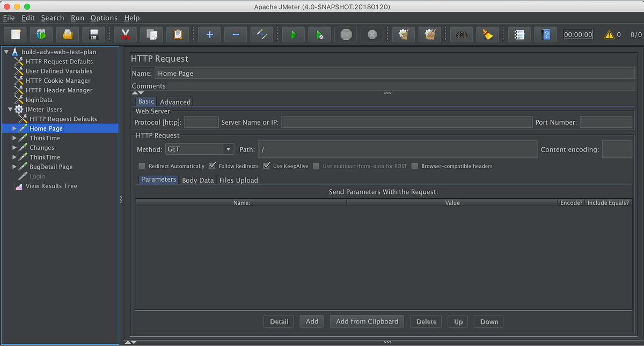The image size is (644, 346).
Task: Expand the ThinkTime node below Changes
Action: pos(15,157)
